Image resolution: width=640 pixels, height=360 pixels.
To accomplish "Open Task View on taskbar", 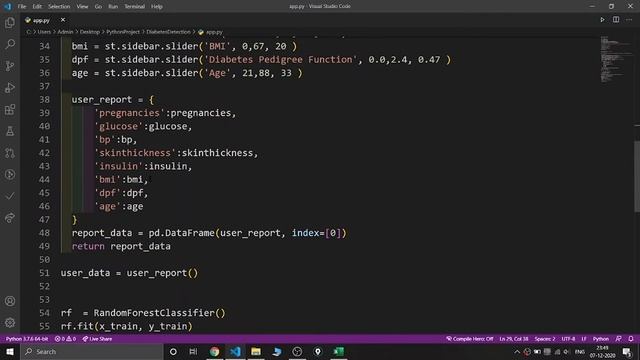I will pos(193,351).
